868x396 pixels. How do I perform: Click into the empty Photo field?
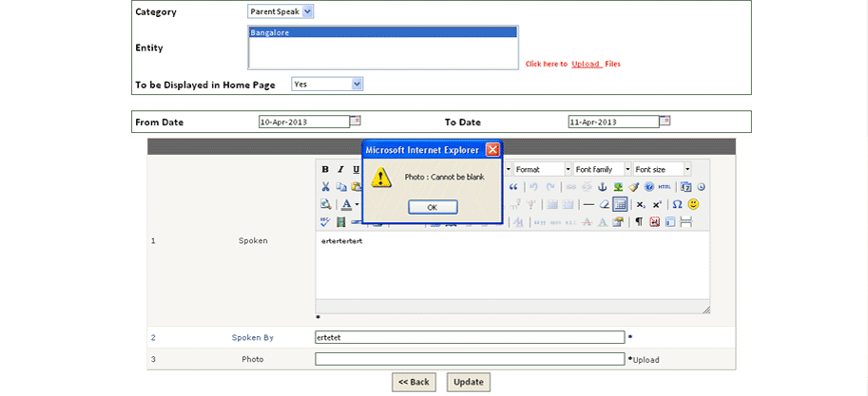[x=470, y=359]
